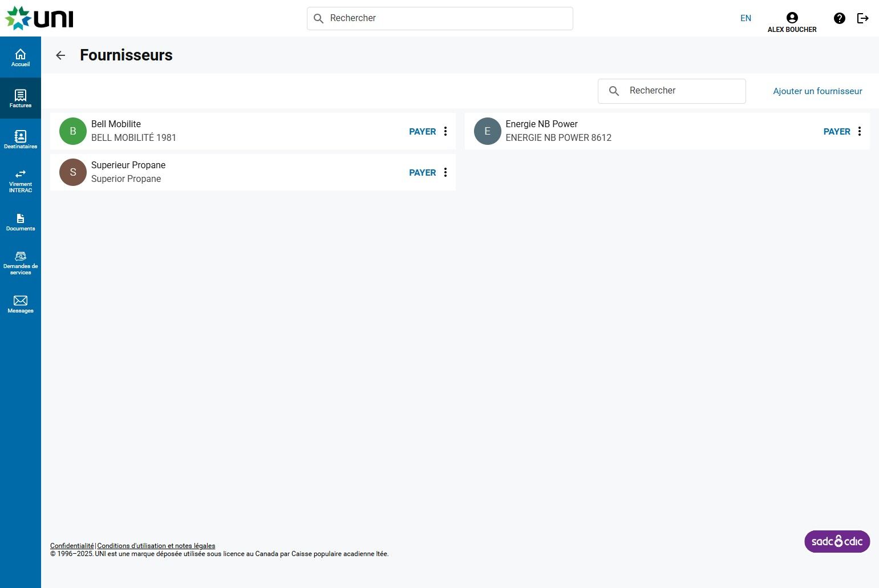Viewport: 879px width, 588px height.
Task: Open Virement INTERAC in sidebar
Action: coord(21,180)
